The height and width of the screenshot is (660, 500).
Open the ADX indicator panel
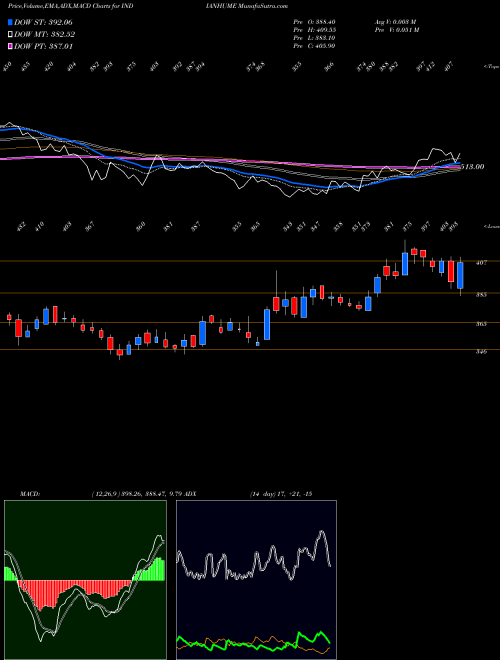tap(256, 580)
